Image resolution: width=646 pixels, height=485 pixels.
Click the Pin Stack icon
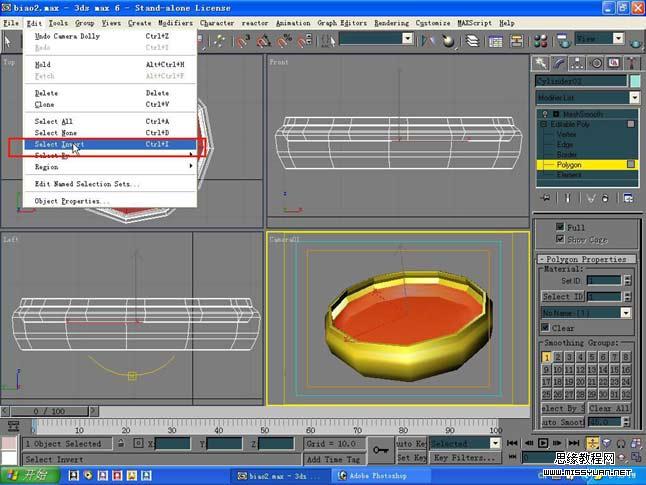tap(545, 198)
